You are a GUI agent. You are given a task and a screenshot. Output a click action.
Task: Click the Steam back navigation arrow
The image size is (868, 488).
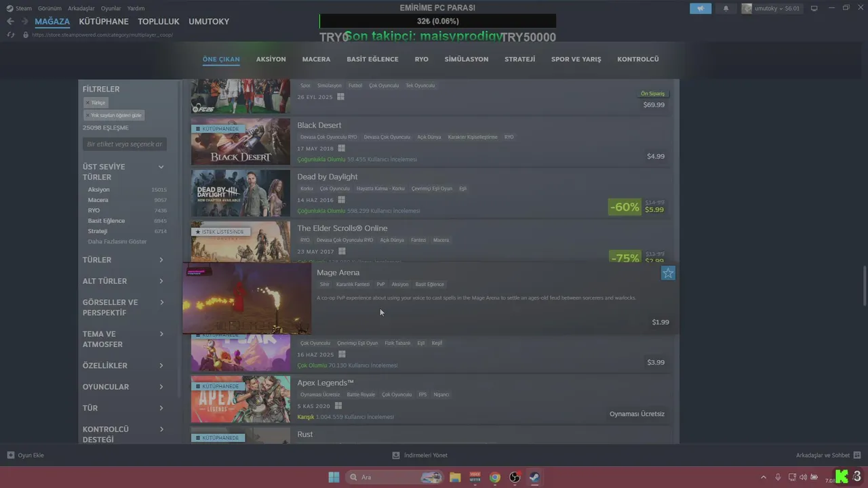coord(10,22)
